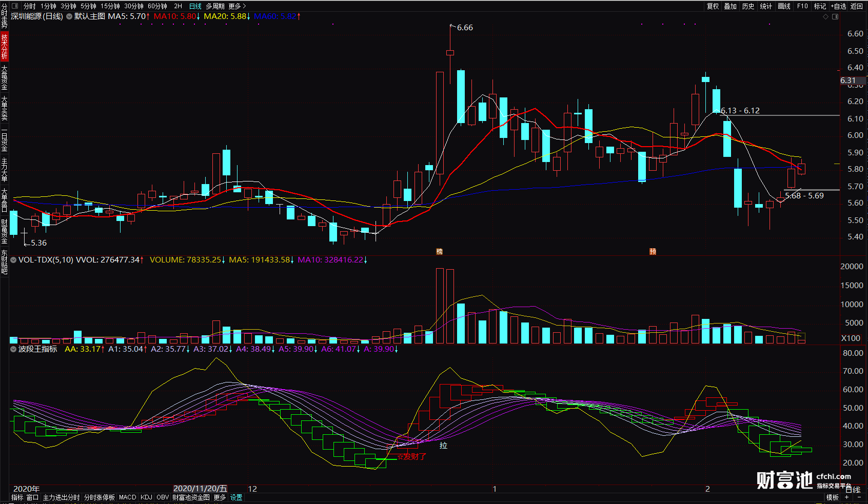Viewport: 868px width, 504px height.
Task: Click the 5.68 - 5.69 gap label
Action: pyautogui.click(x=804, y=196)
